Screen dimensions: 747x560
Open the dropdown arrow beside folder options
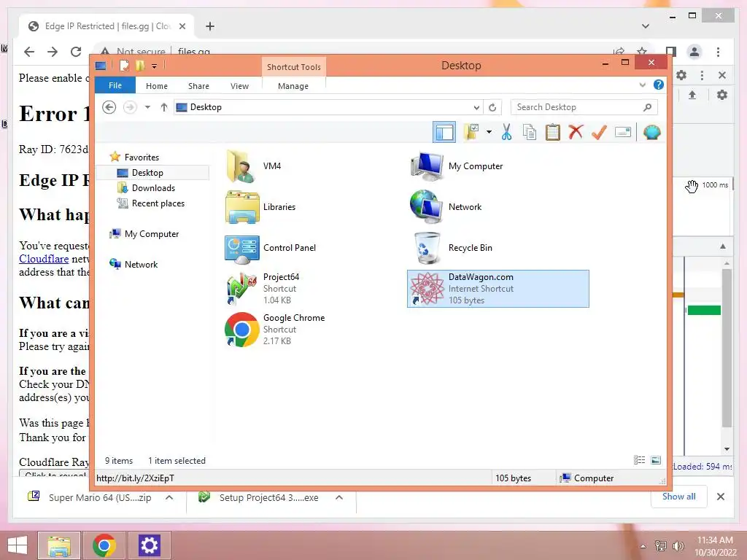pos(489,132)
